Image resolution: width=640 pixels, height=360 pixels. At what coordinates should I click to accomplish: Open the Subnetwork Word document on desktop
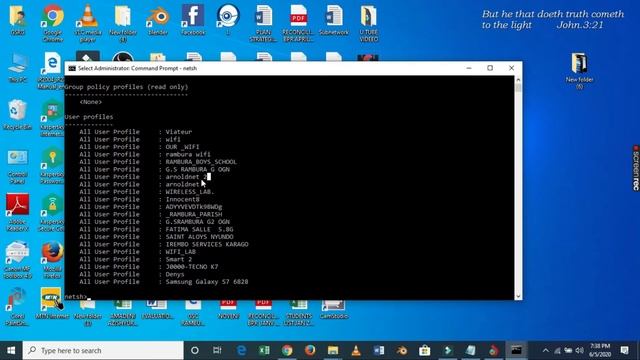point(334,20)
